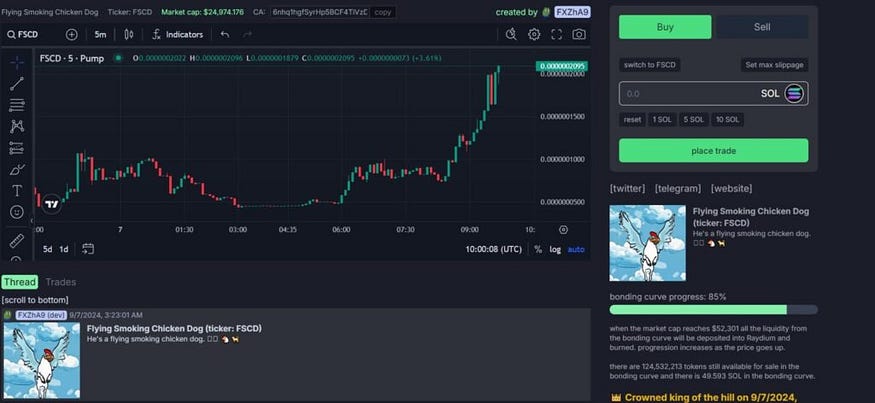This screenshot has height=403, width=875.
Task: Open the 10:00:08 (UTC) timezone menu
Action: (493, 250)
